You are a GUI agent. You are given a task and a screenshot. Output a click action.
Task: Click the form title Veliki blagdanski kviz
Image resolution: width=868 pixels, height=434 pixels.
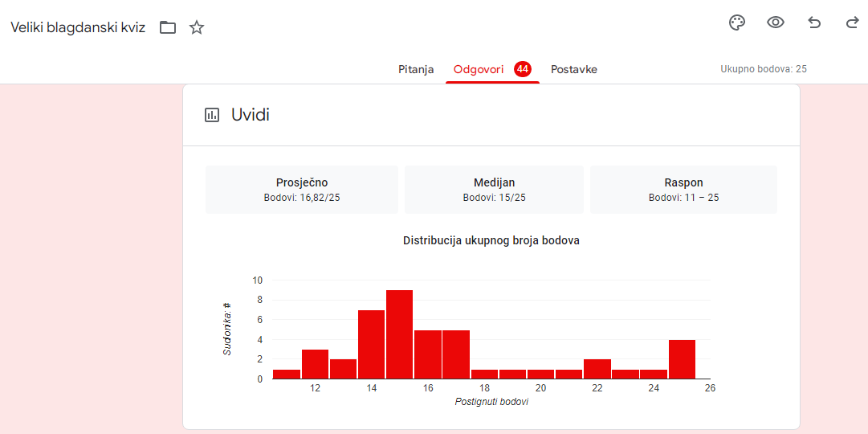click(78, 27)
